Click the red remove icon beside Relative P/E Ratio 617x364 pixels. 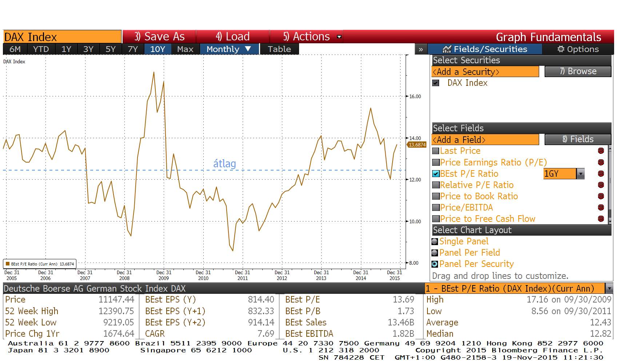(601, 185)
